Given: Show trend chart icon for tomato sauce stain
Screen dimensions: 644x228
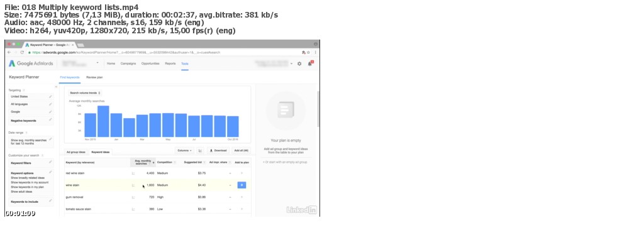Looking at the screenshot, I should click(x=133, y=209).
